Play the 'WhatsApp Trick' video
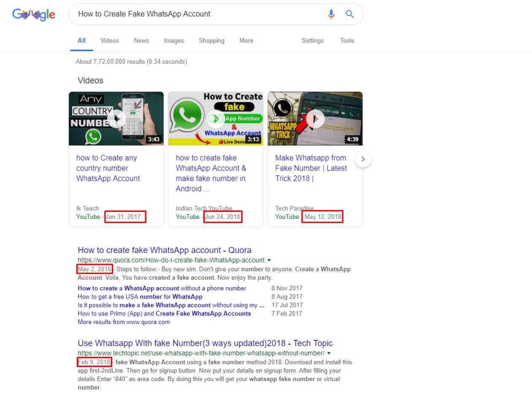 click(315, 119)
